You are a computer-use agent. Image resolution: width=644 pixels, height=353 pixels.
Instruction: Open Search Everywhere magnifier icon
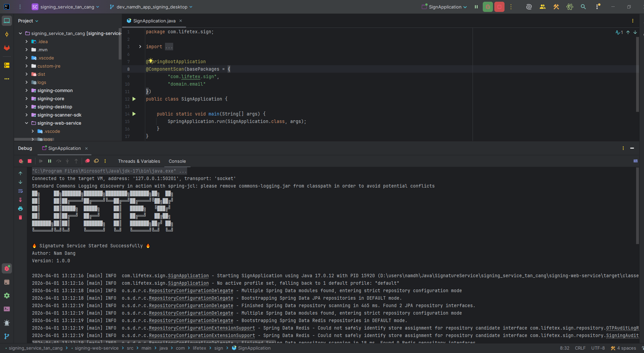click(x=583, y=7)
